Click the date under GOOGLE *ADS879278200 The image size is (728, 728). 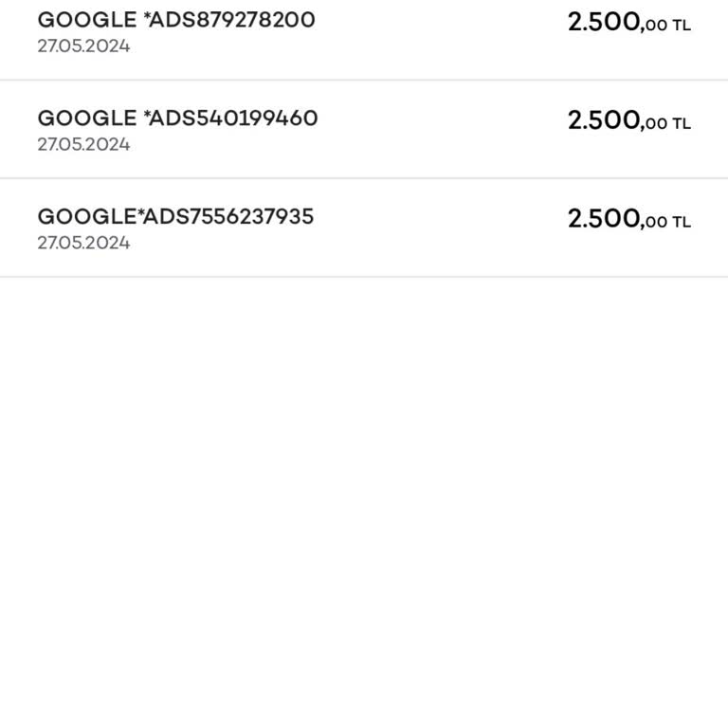click(83, 46)
